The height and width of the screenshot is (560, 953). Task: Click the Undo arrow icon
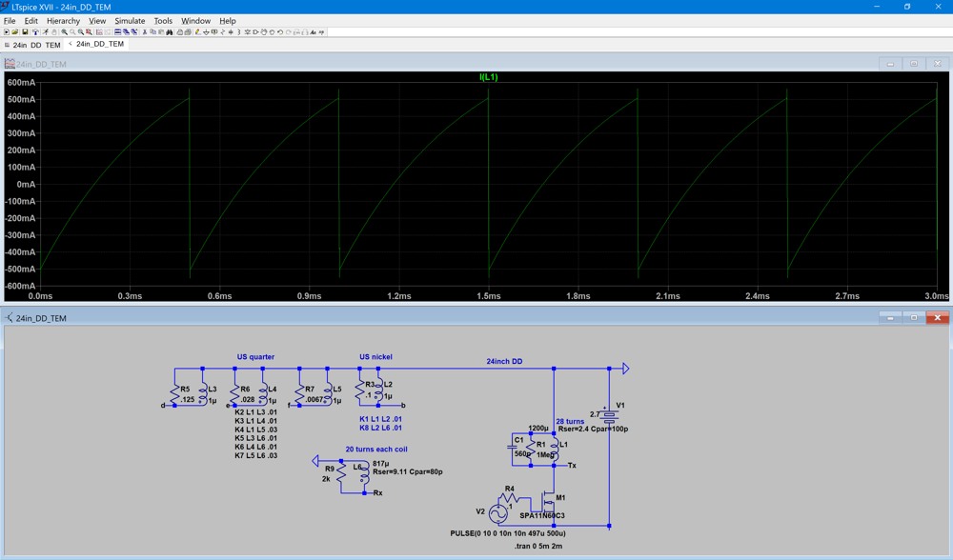280,32
